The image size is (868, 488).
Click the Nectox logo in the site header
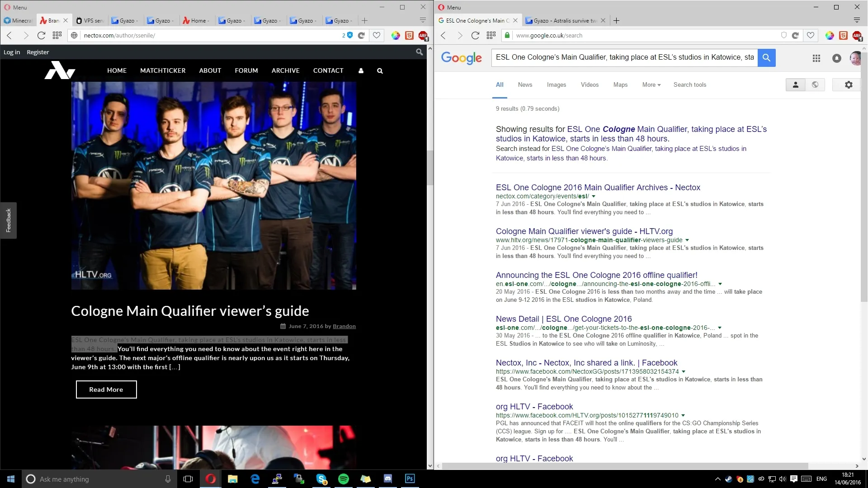pyautogui.click(x=60, y=70)
